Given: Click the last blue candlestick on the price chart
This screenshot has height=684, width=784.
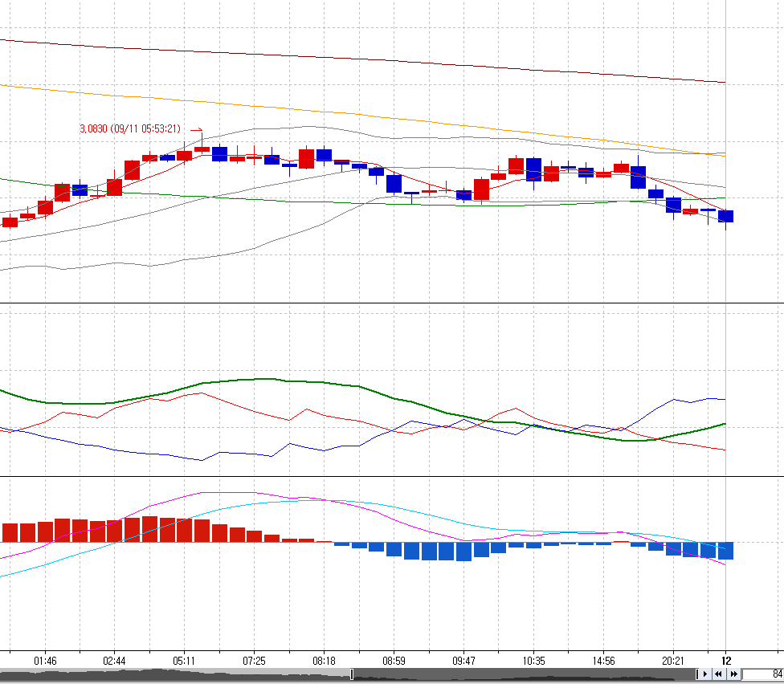Looking at the screenshot, I should (x=725, y=216).
